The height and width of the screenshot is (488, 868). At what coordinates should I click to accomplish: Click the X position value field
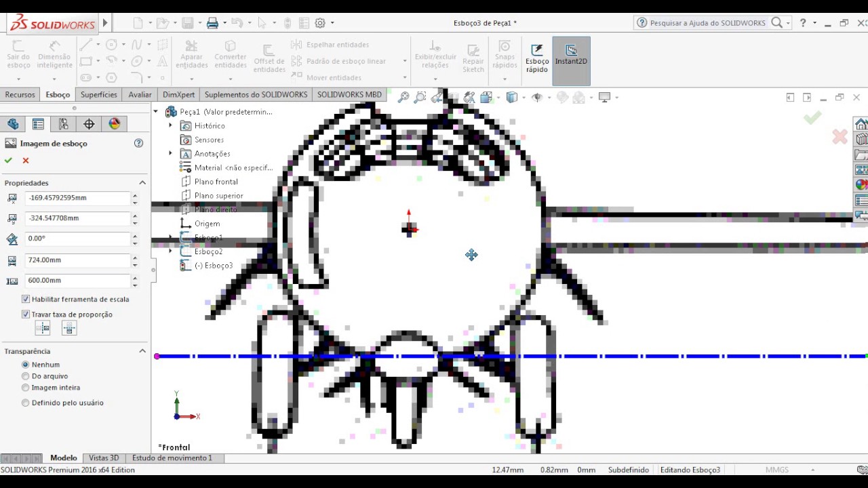pyautogui.click(x=77, y=198)
